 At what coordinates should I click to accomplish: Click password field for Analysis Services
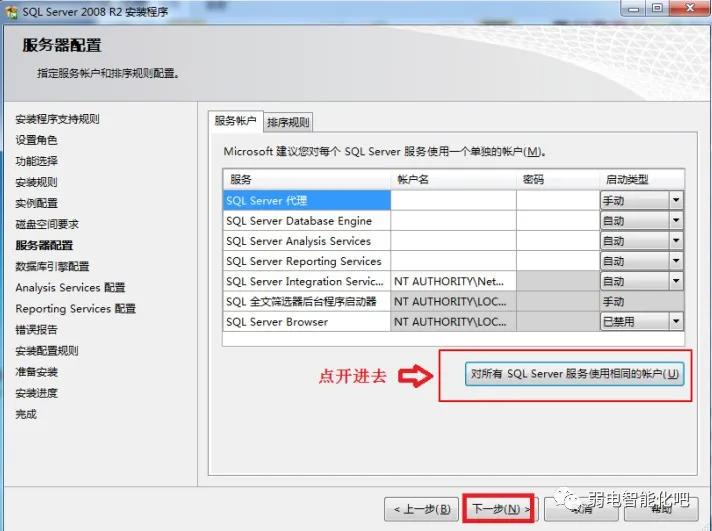(558, 241)
